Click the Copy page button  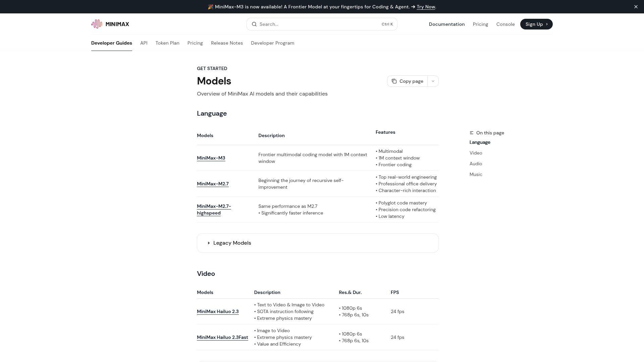(407, 81)
